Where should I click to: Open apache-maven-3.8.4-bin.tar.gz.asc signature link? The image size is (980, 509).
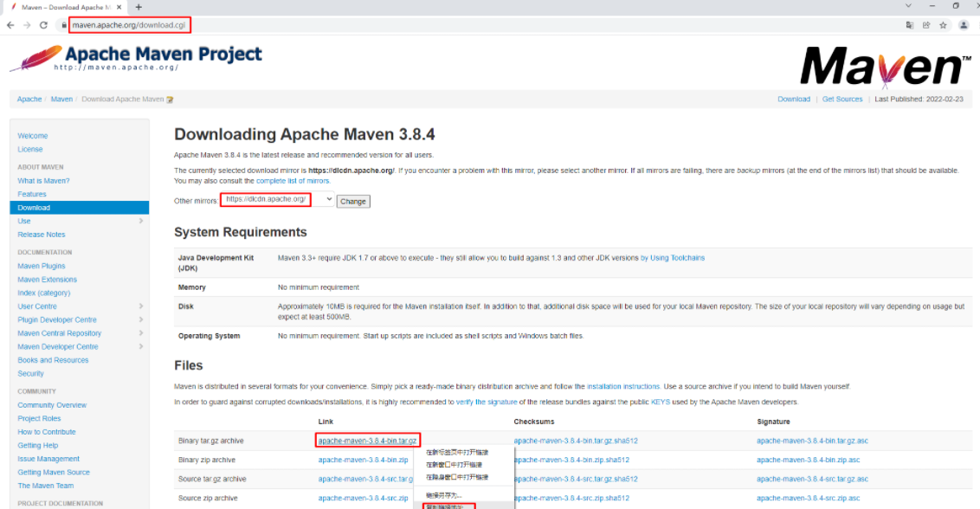tap(813, 441)
